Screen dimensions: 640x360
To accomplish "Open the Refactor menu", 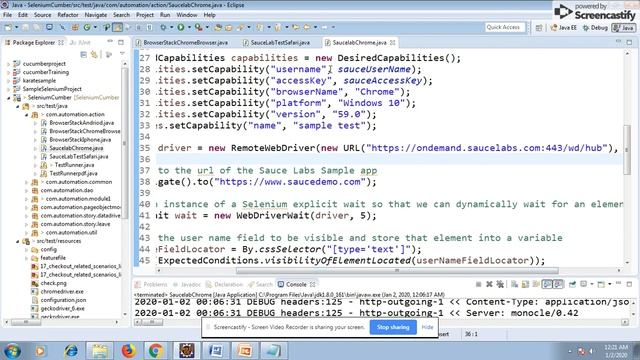I will (67, 15).
